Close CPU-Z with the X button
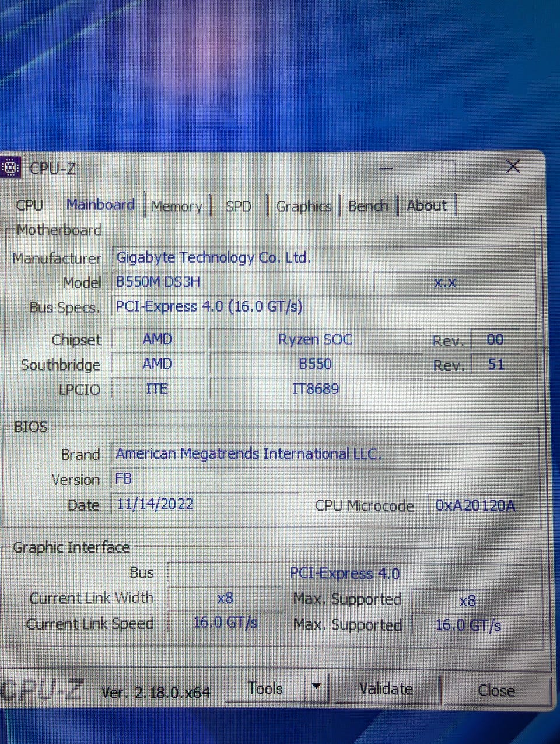The image size is (560, 744). [x=513, y=167]
